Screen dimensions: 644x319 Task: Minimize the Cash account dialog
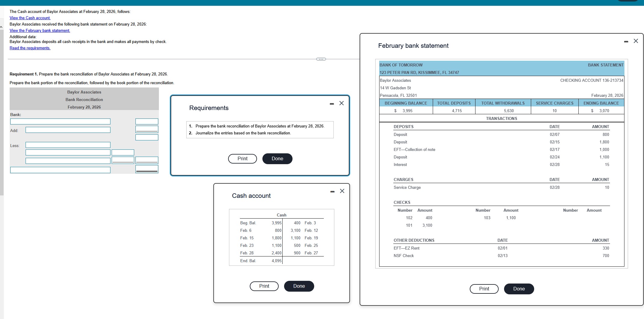tap(332, 191)
